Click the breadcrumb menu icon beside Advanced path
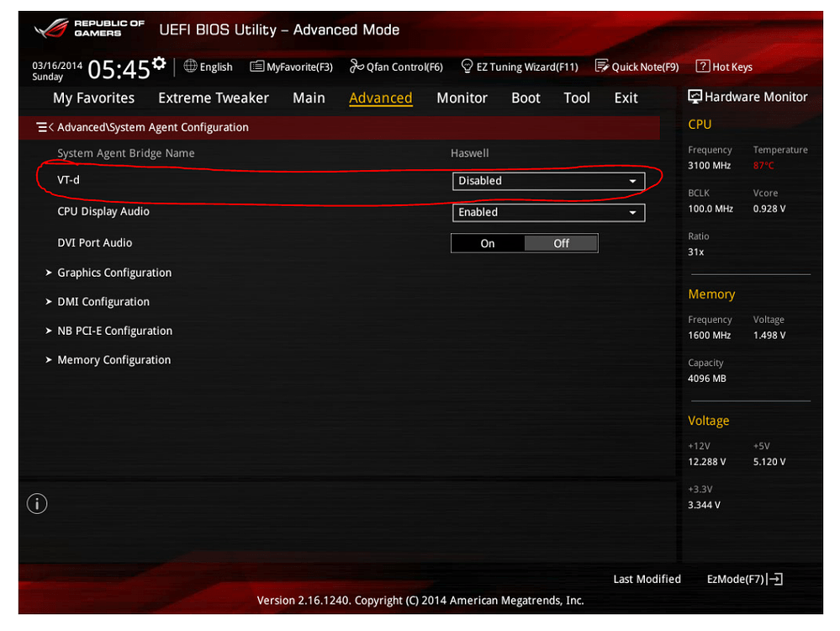Screen dimensions: 840x631 coord(42,126)
